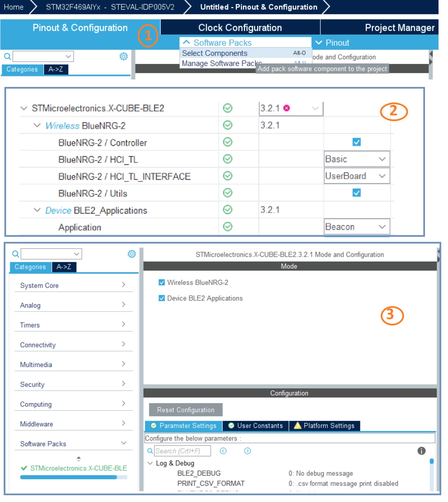Click the info icon in parameter settings

421,451
